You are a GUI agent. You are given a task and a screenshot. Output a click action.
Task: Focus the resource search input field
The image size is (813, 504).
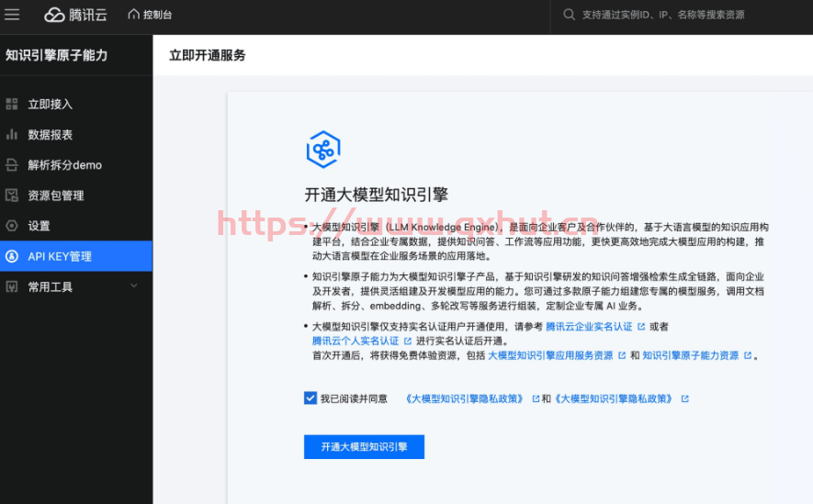680,15
